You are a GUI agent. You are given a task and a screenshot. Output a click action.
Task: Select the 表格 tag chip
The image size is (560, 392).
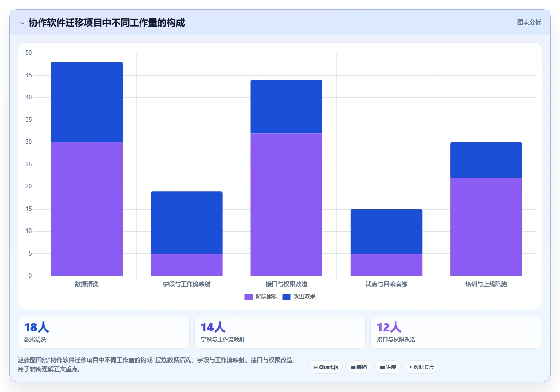[359, 367]
